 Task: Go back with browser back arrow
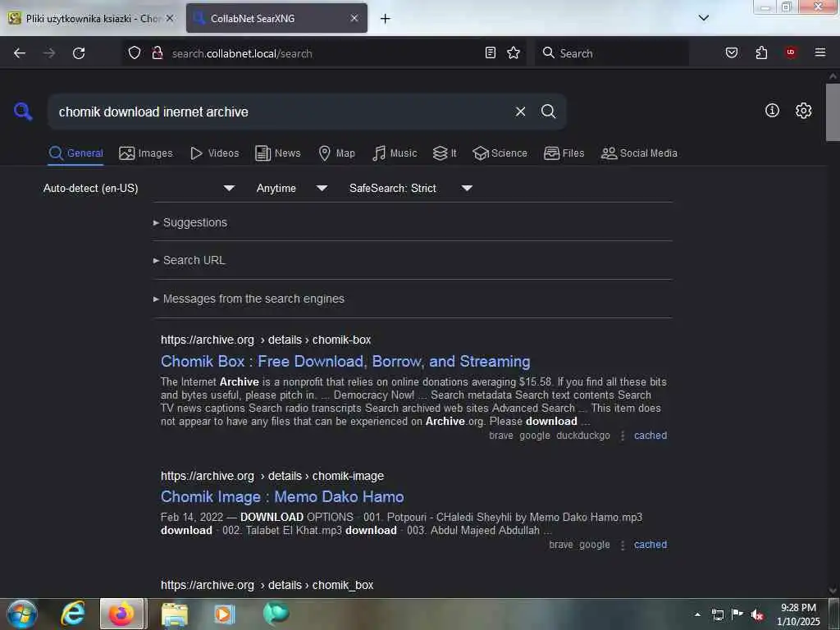20,53
